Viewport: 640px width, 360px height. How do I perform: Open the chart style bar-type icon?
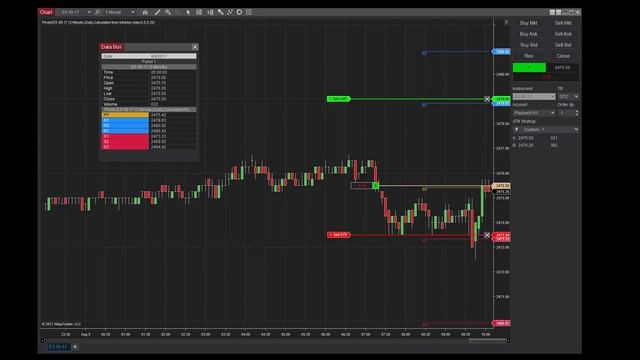tap(145, 12)
